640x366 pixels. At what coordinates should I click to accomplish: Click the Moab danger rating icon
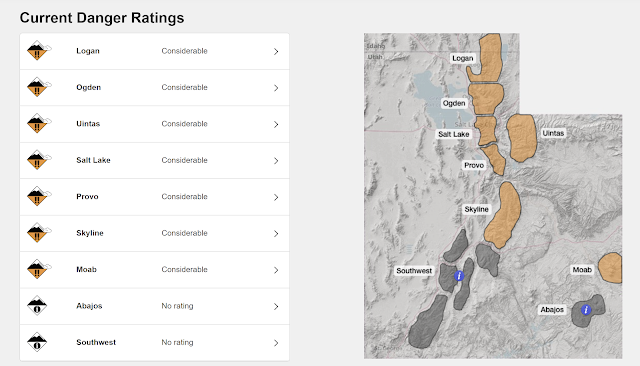point(39,269)
